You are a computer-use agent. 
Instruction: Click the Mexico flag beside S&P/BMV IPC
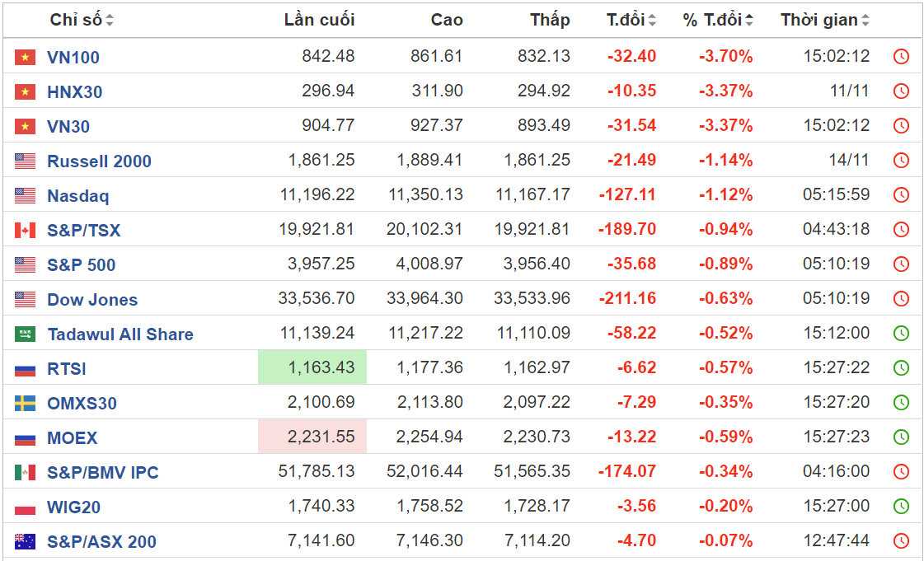pos(25,473)
